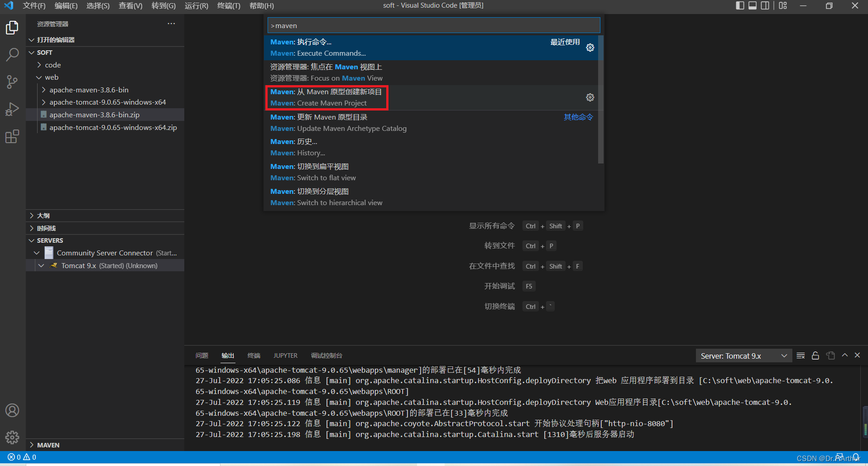Viewport: 868px width, 466px height.
Task: Open the Run menu
Action: [x=197, y=5]
